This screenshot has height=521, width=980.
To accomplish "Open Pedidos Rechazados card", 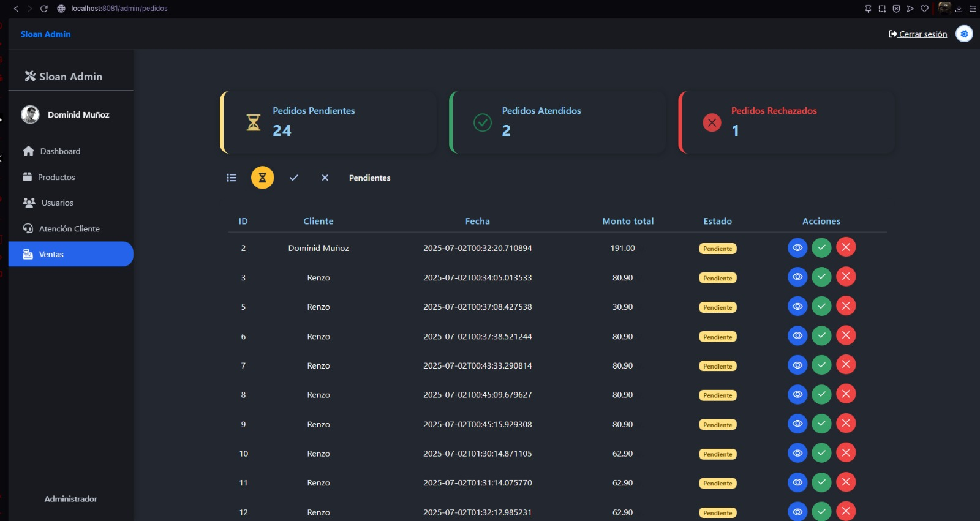I will [x=786, y=122].
